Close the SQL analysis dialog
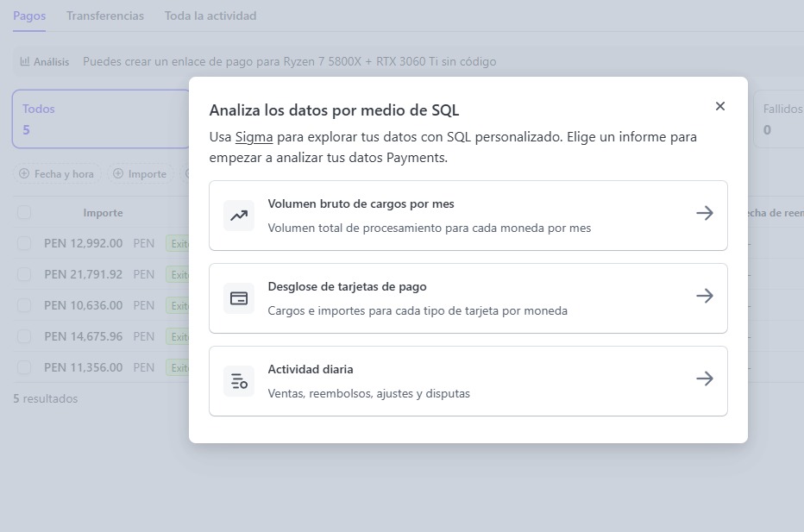The height and width of the screenshot is (532, 804). (720, 106)
